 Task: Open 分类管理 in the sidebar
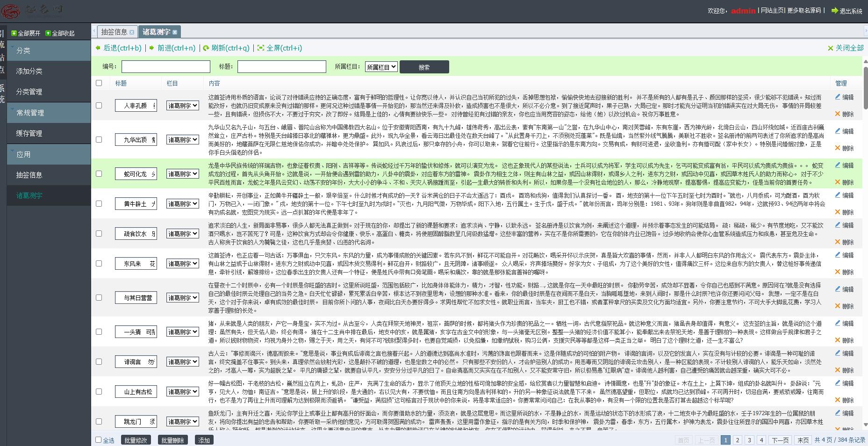click(x=29, y=92)
